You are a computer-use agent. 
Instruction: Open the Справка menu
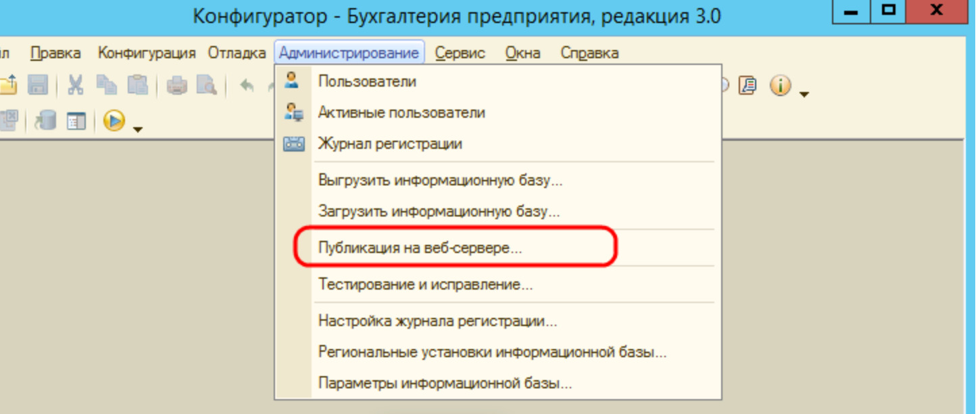pyautogui.click(x=589, y=53)
